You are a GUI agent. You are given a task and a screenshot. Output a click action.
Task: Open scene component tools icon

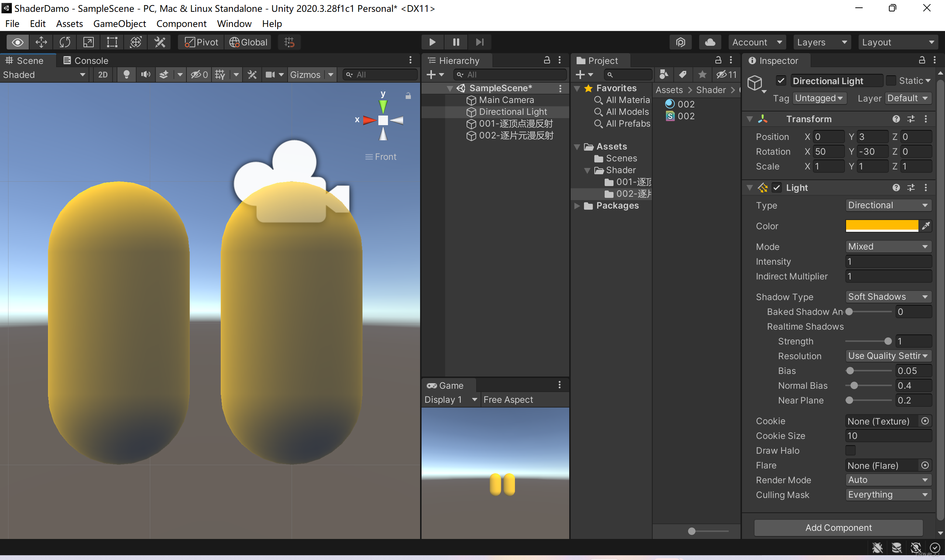tap(252, 75)
